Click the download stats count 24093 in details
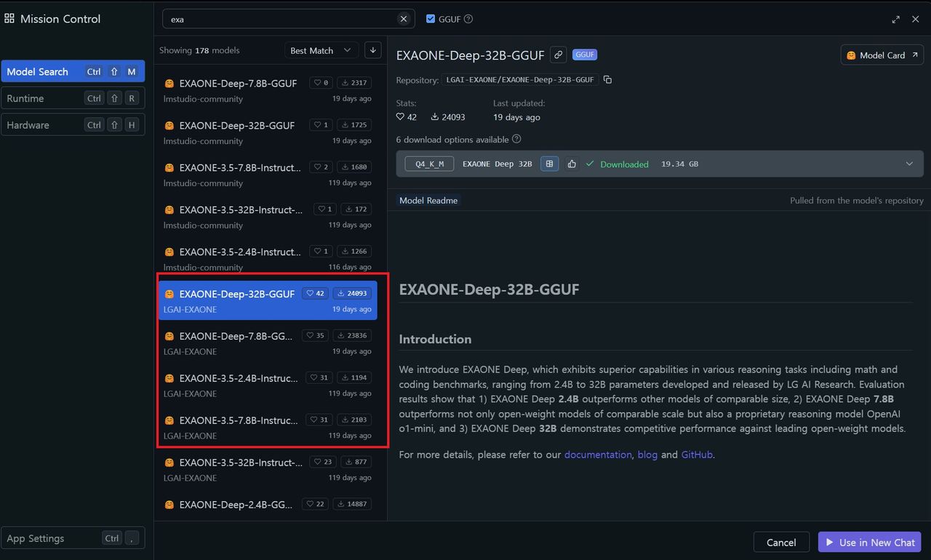This screenshot has height=560, width=931. click(453, 117)
